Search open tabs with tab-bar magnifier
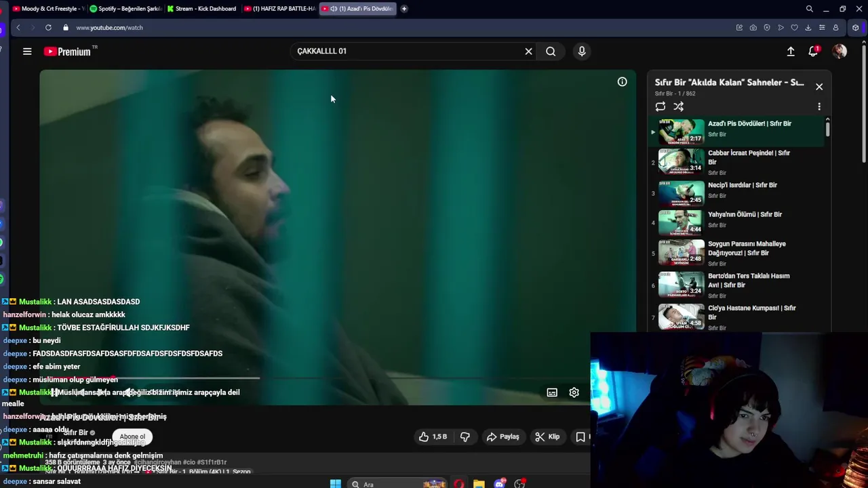Screen dimensions: 868x488 809,9
